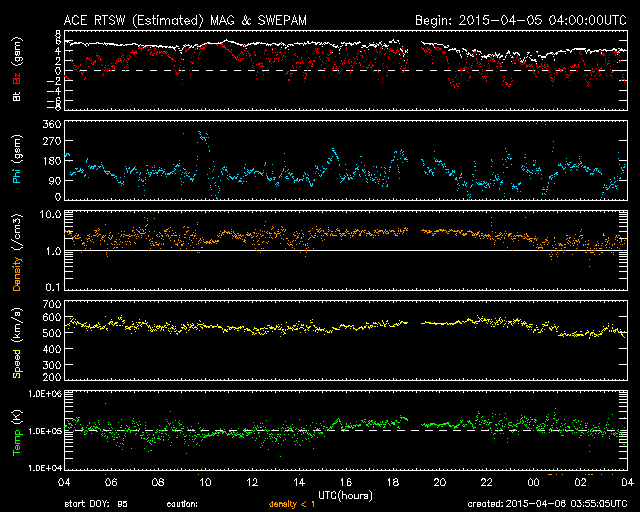Screen dimensions: 640x512
Task: Click the Begin date timestamp at top right
Action: 520,19
